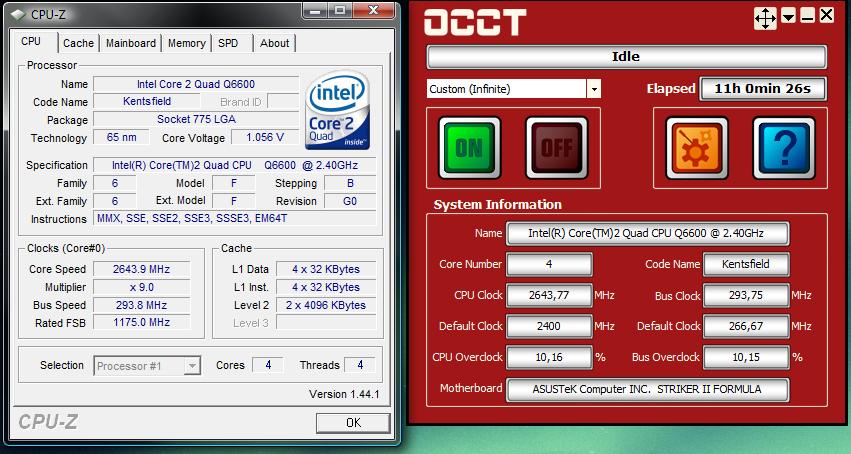
Task: Click the Intel Core 2 Quad logo
Action: [x=337, y=111]
